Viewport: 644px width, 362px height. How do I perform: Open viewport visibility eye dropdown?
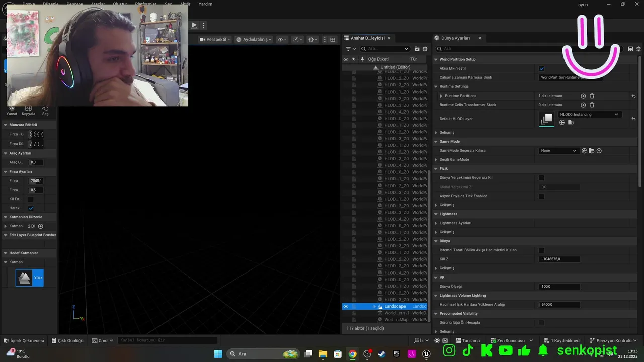coord(282,39)
